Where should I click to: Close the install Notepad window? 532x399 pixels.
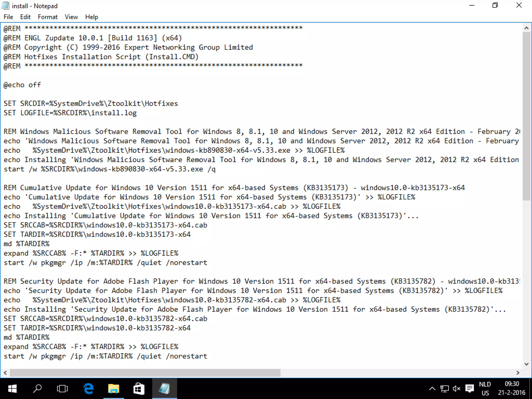[x=519, y=5]
